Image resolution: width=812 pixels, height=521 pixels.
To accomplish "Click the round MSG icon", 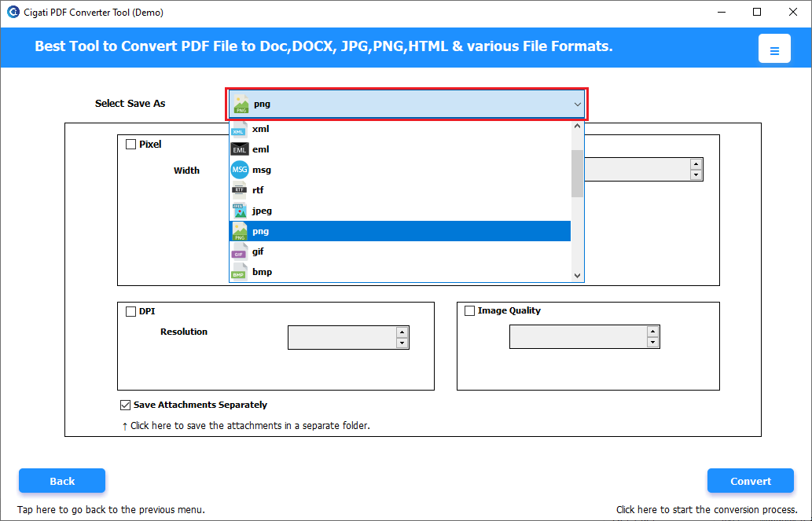I will tap(239, 170).
